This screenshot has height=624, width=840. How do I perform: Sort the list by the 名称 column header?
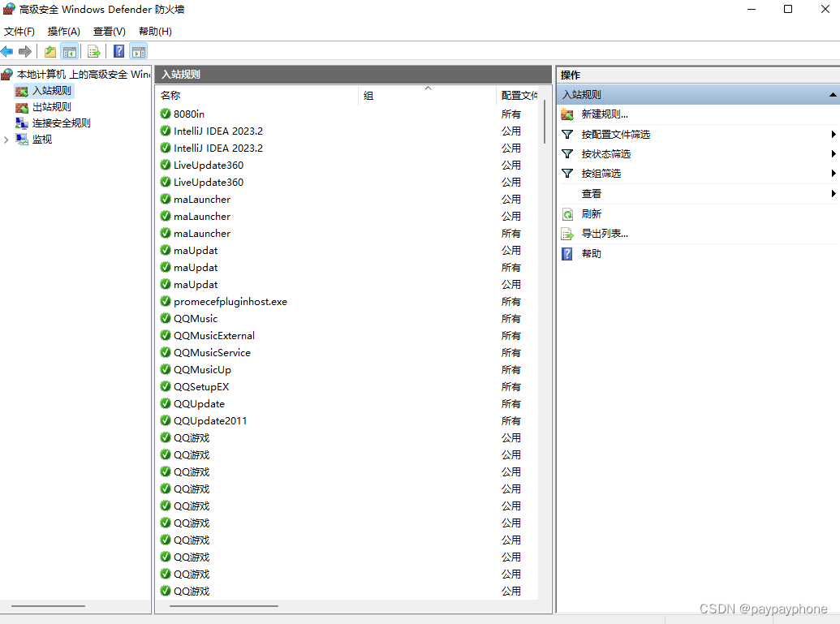click(x=257, y=95)
